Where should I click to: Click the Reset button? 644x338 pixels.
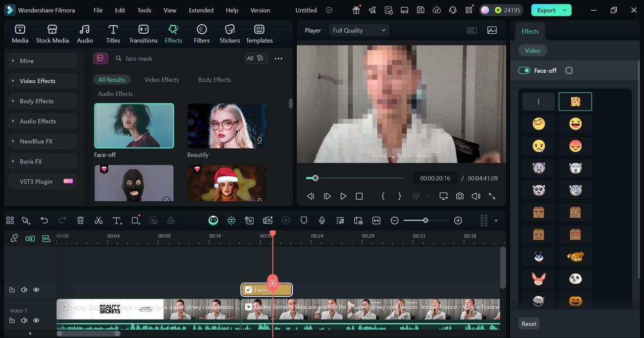(x=529, y=324)
